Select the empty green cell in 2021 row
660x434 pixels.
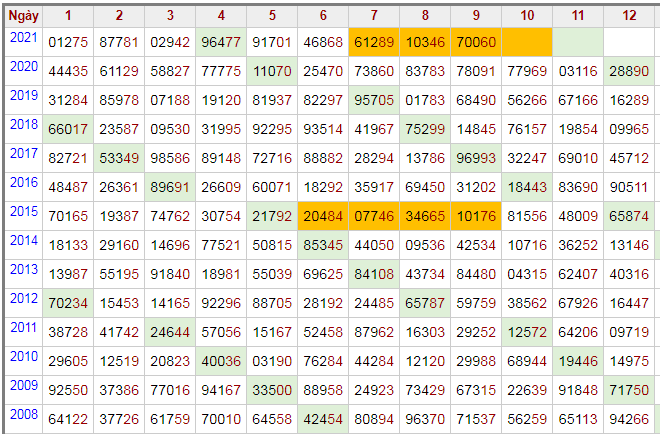[578, 42]
